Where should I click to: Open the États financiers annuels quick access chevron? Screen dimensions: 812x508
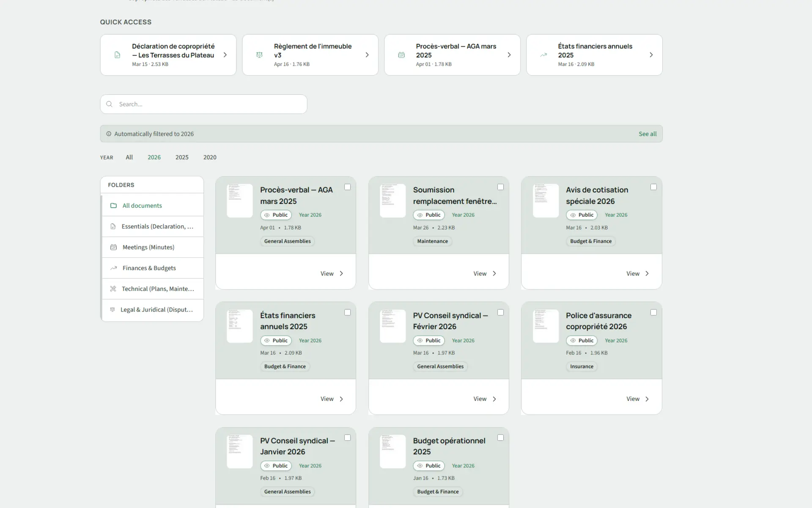pyautogui.click(x=651, y=55)
